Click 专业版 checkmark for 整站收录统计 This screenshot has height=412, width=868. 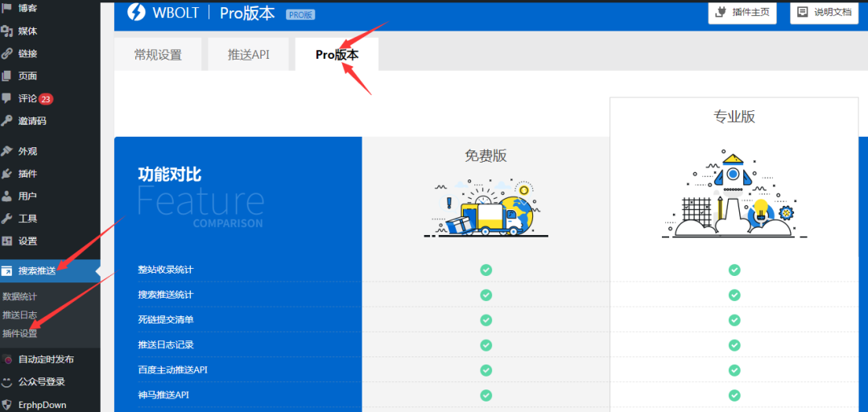(734, 270)
